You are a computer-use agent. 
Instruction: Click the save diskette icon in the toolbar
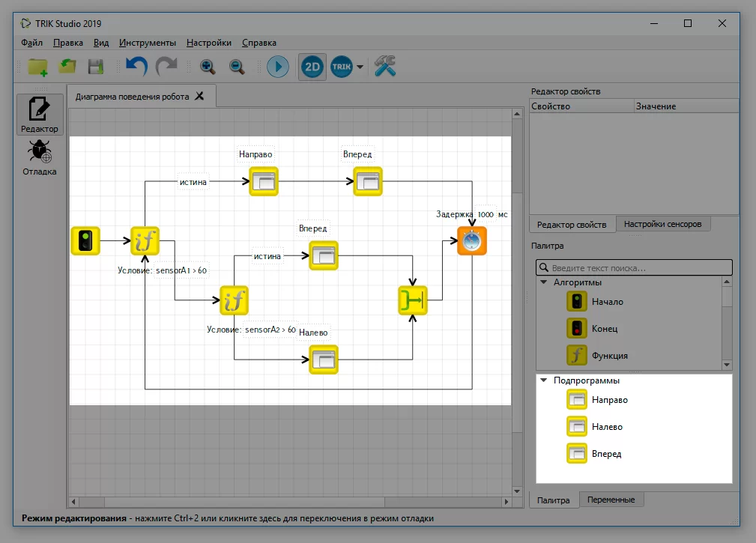click(x=96, y=67)
